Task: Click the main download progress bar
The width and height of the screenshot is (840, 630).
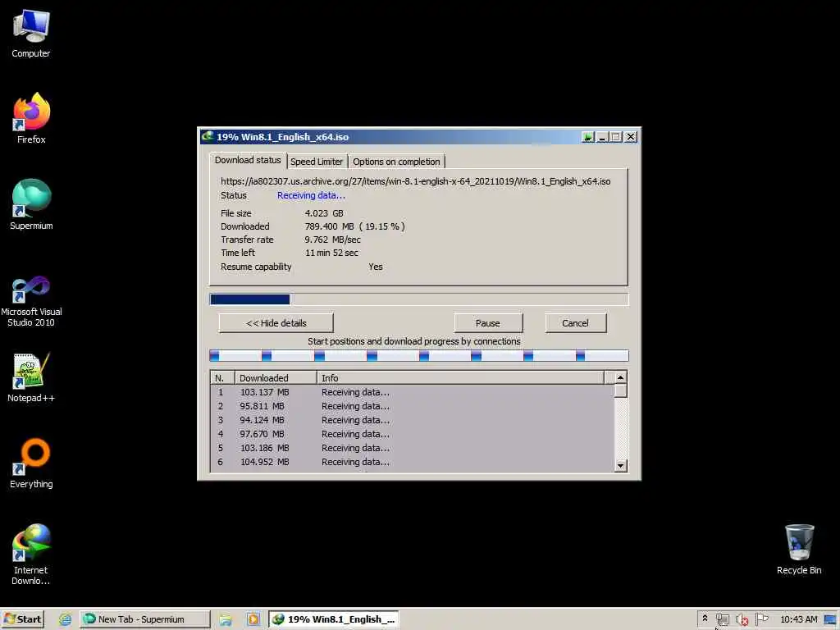Action: tap(418, 299)
